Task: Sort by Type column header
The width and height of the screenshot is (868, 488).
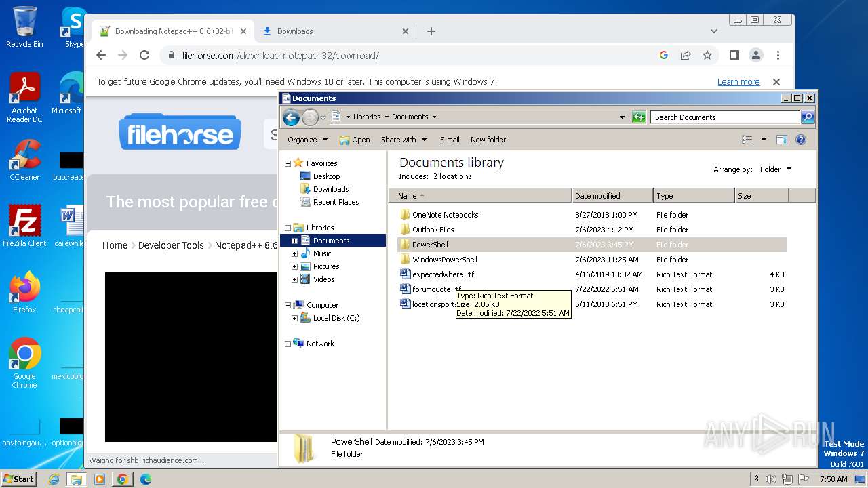Action: [694, 196]
